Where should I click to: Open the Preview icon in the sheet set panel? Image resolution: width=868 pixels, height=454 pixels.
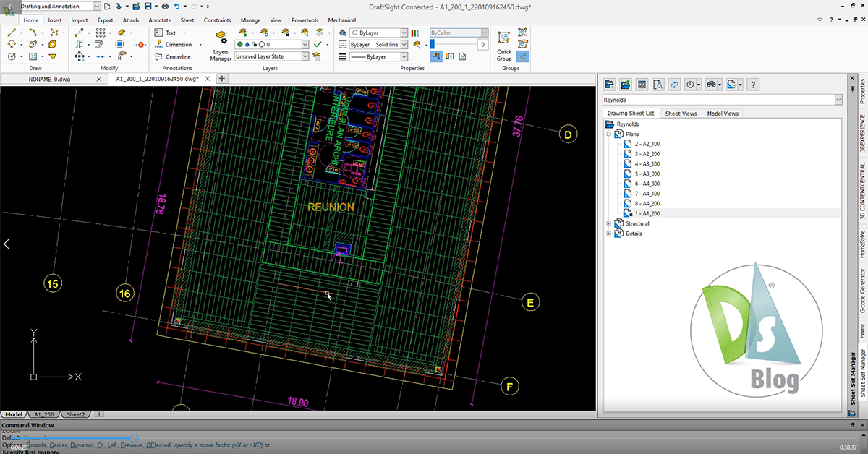pos(658,84)
